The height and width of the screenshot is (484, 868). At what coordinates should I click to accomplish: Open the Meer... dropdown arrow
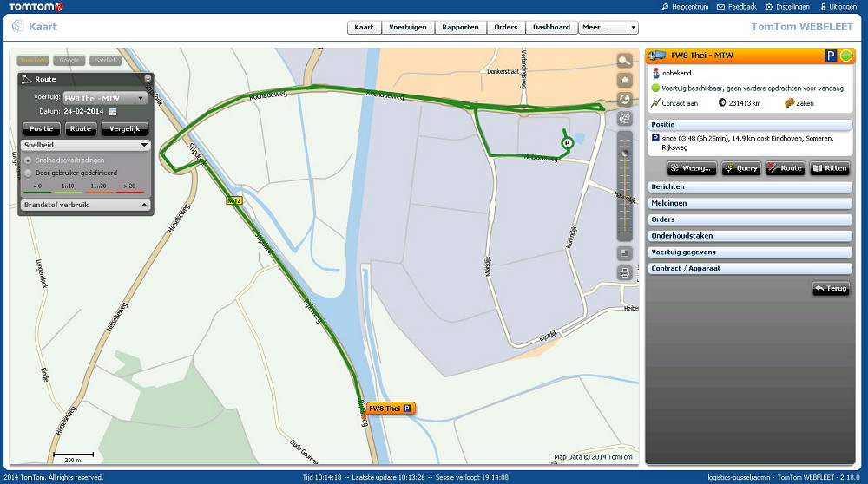tap(634, 27)
